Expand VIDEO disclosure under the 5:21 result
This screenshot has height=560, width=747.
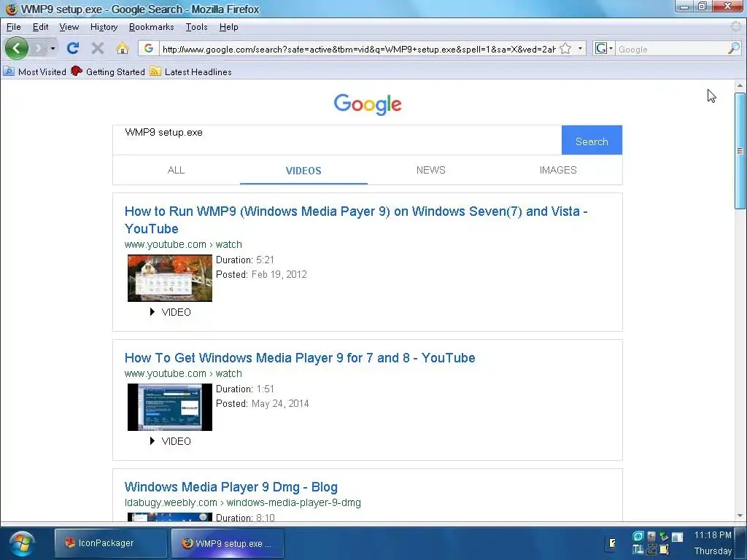click(170, 312)
